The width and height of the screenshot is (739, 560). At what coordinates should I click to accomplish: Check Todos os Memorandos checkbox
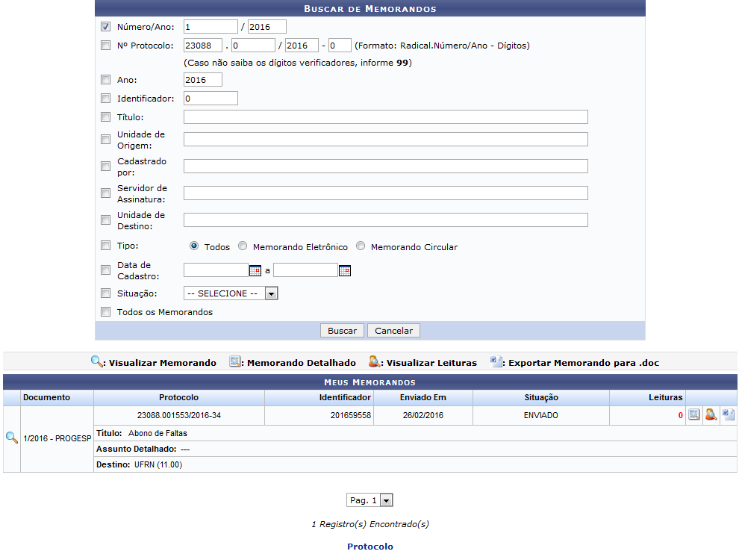click(105, 312)
